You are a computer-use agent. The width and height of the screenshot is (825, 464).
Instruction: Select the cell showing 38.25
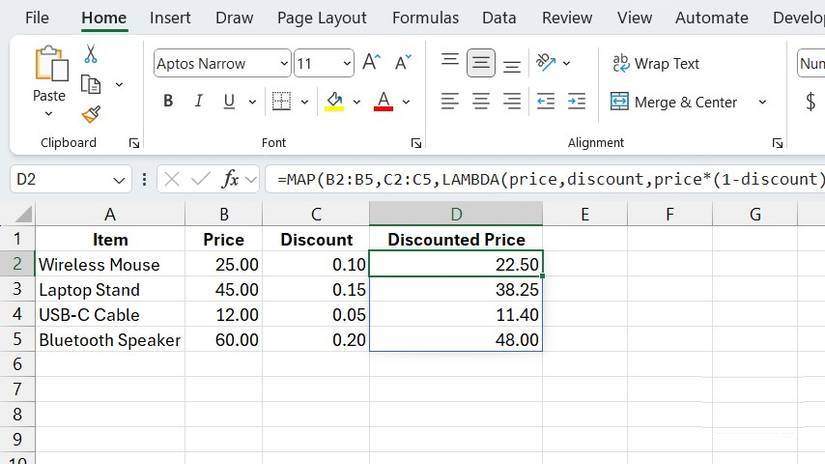coord(456,289)
